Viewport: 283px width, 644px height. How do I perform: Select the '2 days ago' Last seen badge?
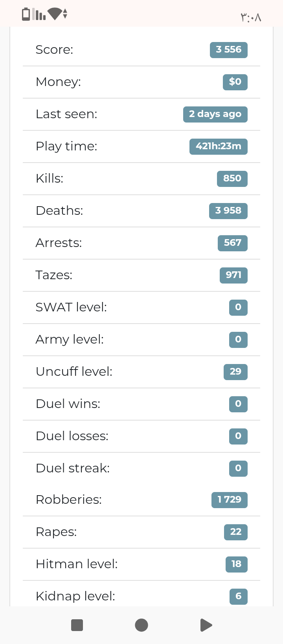coord(215,114)
